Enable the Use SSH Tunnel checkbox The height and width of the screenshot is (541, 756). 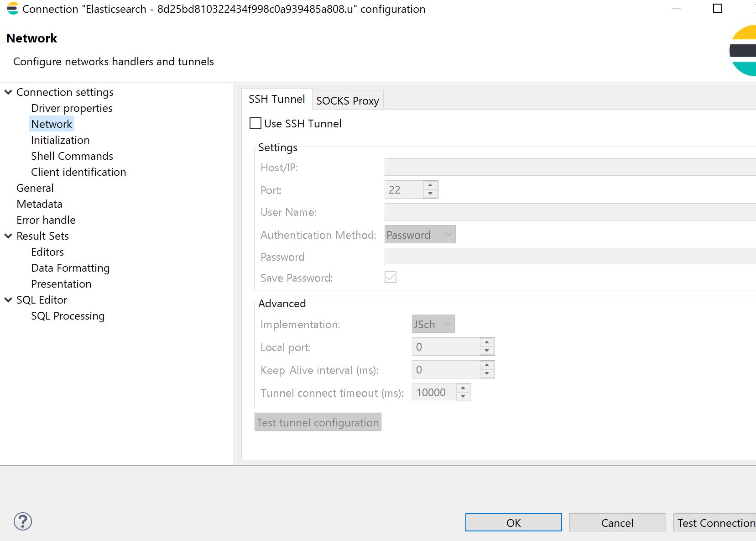click(255, 123)
